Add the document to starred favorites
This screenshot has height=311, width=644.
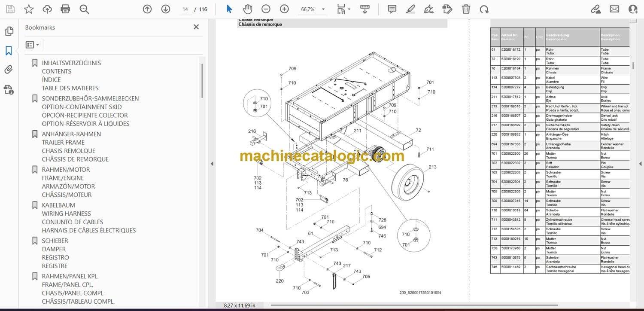29,9
